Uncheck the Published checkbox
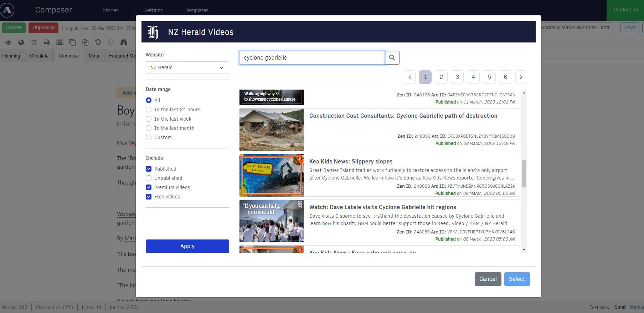The image size is (644, 313). (x=149, y=169)
